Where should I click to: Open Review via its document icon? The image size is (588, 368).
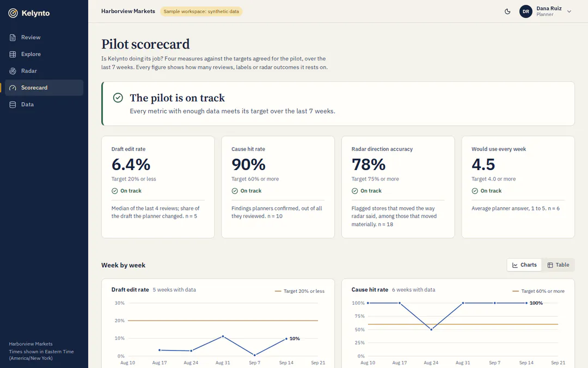(x=13, y=38)
